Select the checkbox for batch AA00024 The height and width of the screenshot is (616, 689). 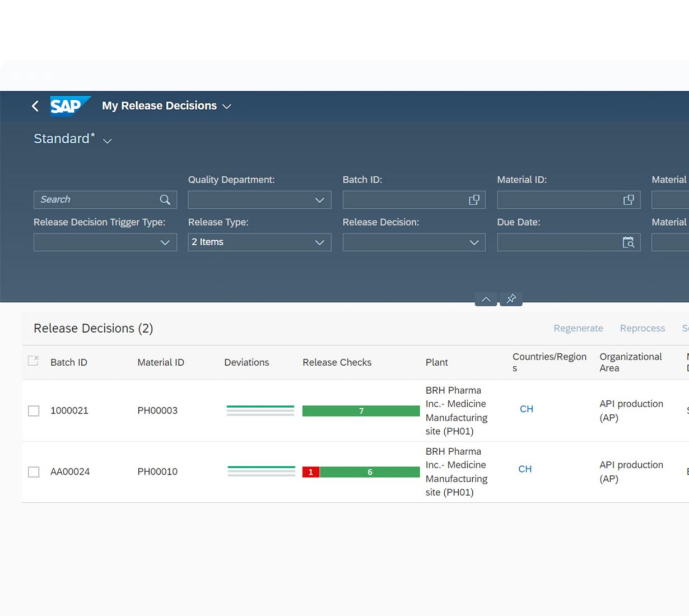click(x=34, y=472)
